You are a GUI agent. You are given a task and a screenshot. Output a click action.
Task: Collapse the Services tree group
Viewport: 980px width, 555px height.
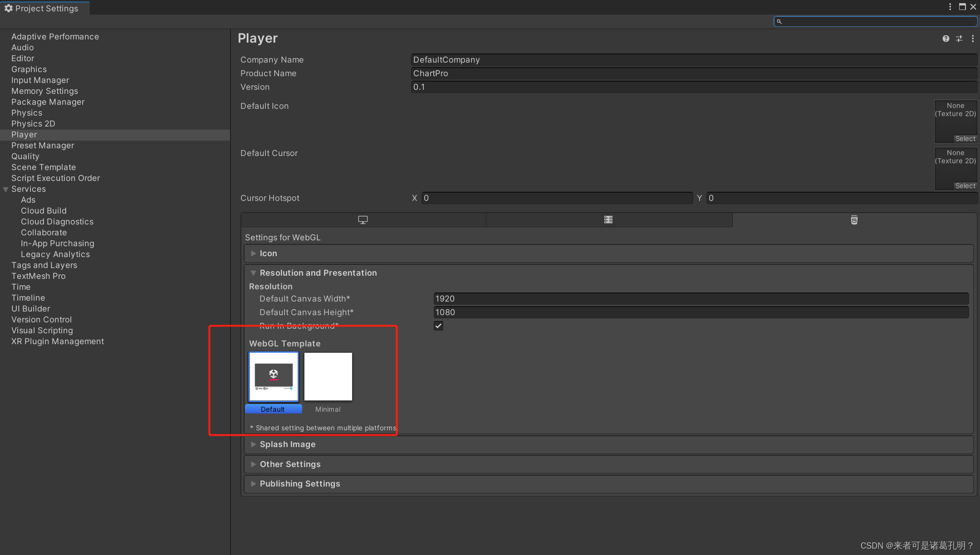pyautogui.click(x=6, y=189)
